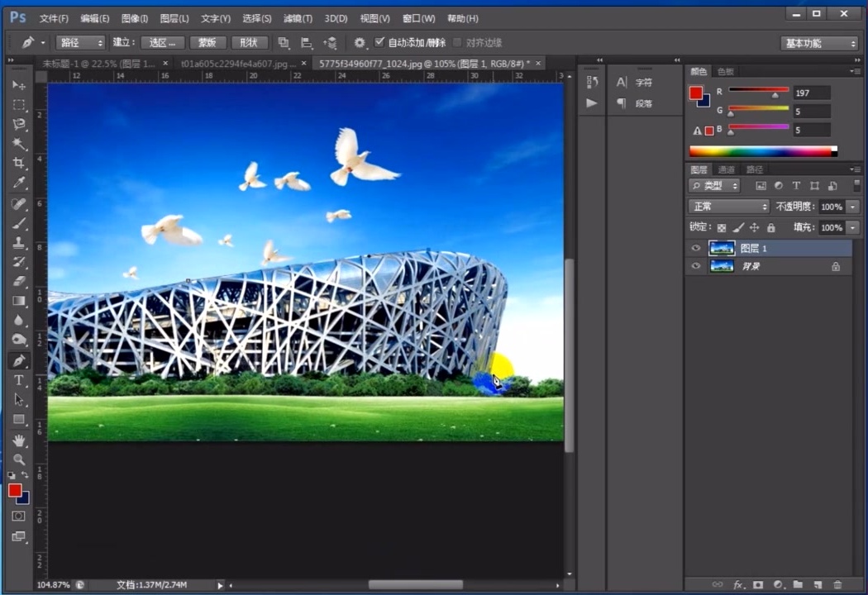
Task: Select the Horizontal Type tool
Action: coord(19,380)
